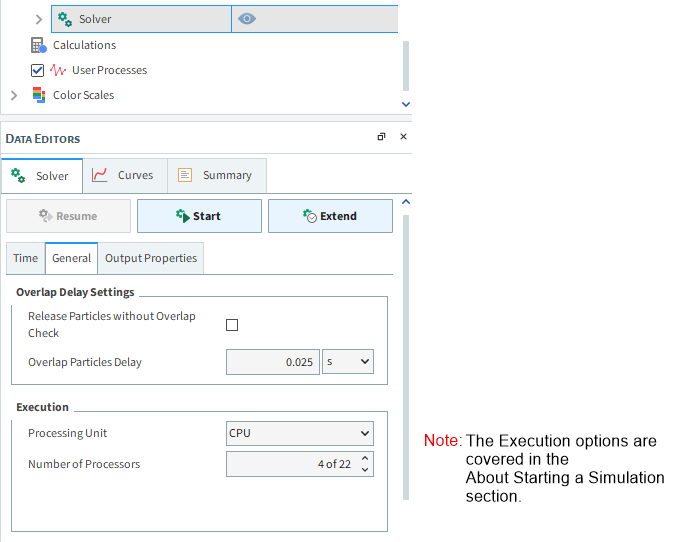Close the Data Editors panel
687x542 pixels.
coord(404,137)
